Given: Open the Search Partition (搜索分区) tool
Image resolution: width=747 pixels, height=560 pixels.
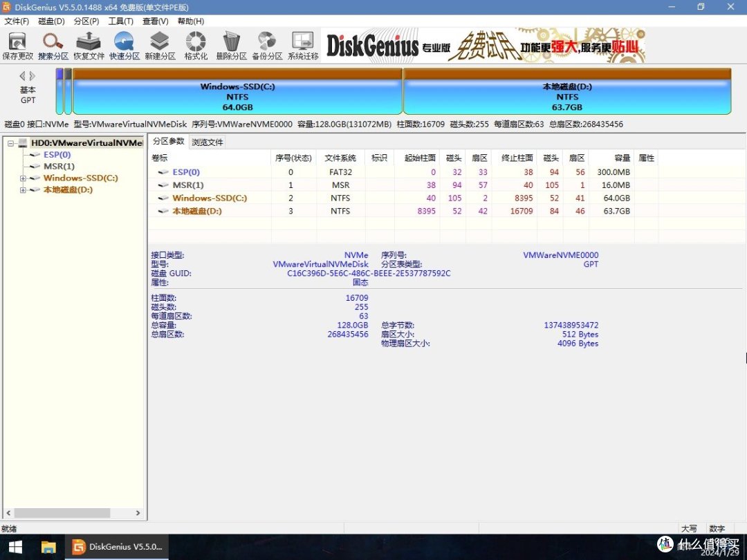Looking at the screenshot, I should coord(53,46).
